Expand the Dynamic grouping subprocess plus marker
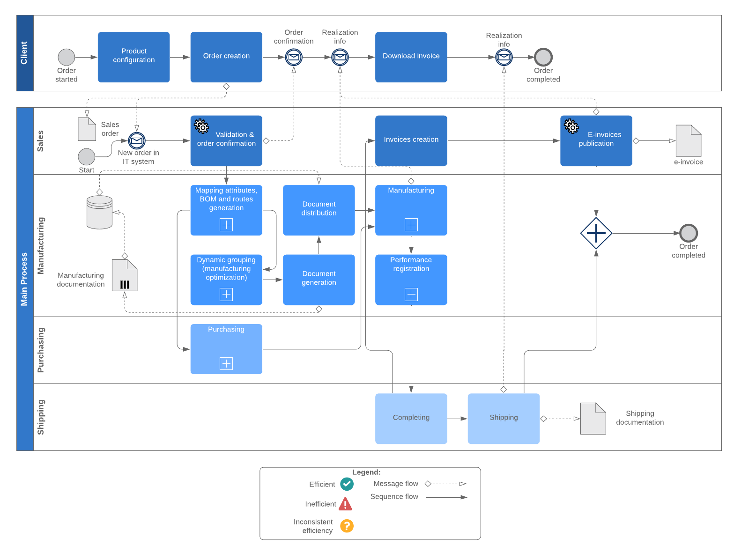The height and width of the screenshot is (560, 741). pos(226,294)
